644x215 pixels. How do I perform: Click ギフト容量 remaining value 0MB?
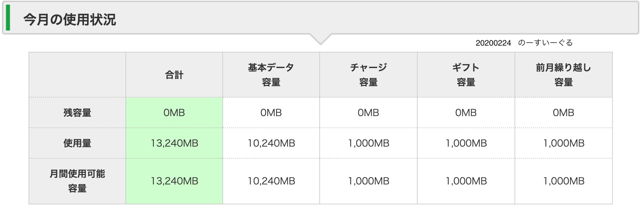click(466, 113)
